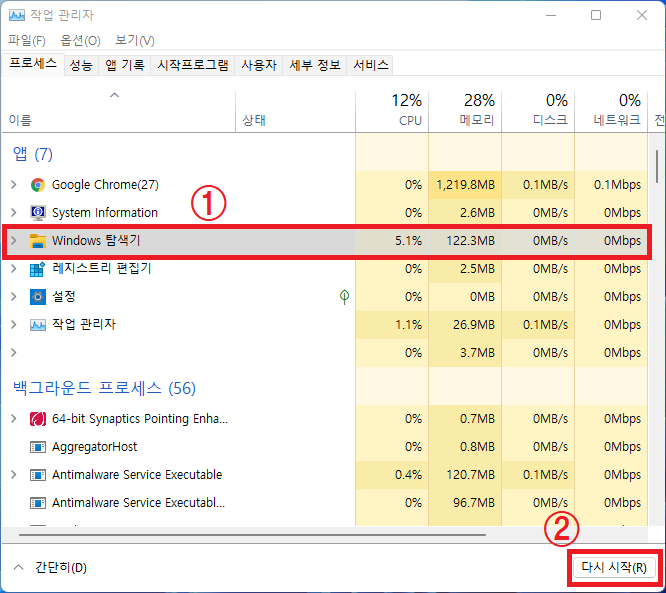Screen dimensions: 666x593
Task: Switch to the 앱 기록 tab
Action: tap(125, 65)
